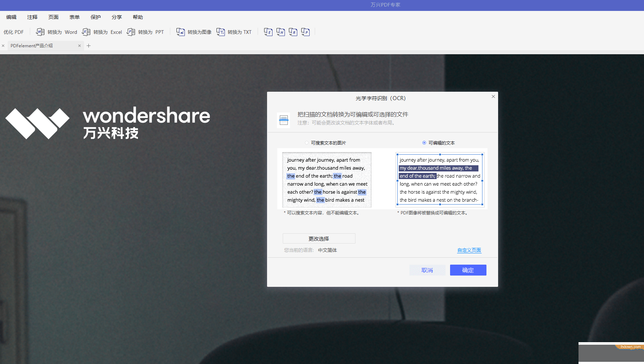Click the Convert to Word icon
The image size is (644, 364).
(x=40, y=32)
